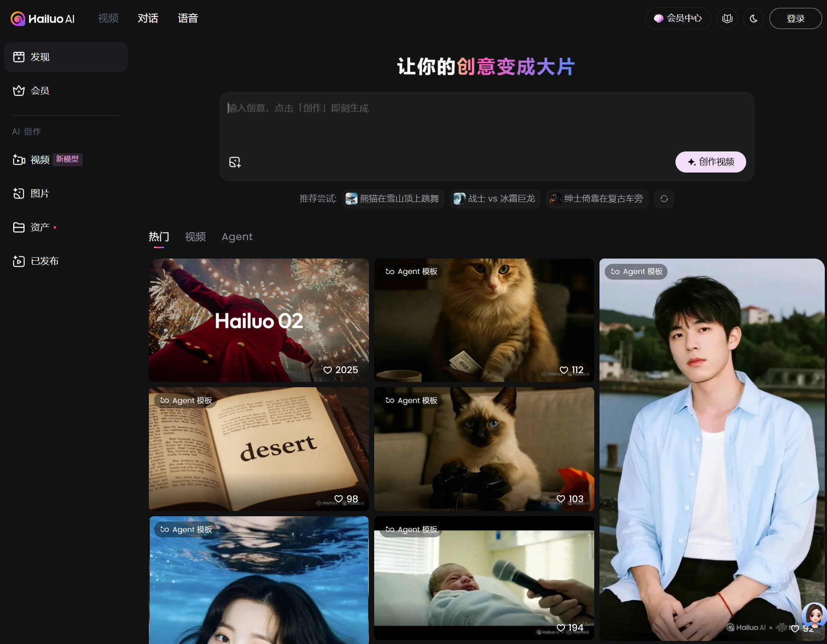The height and width of the screenshot is (644, 827).
Task: Refresh the recommended prompt suggestions
Action: click(664, 199)
